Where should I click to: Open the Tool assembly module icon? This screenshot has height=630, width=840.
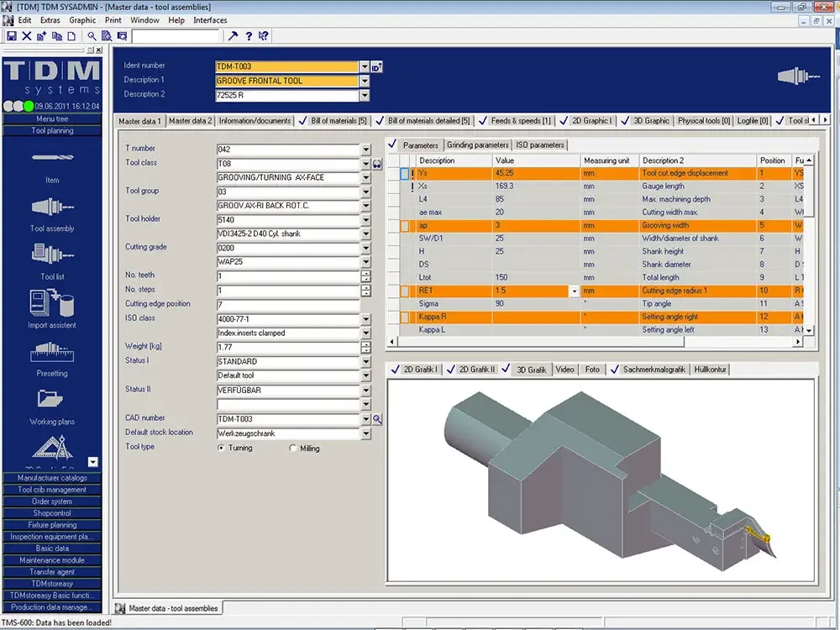click(52, 207)
